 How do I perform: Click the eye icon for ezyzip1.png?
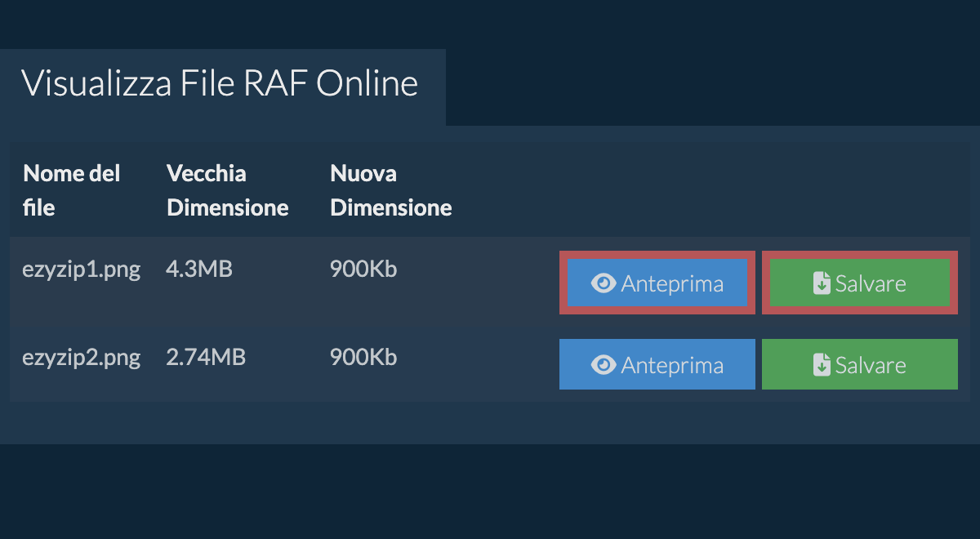click(603, 283)
